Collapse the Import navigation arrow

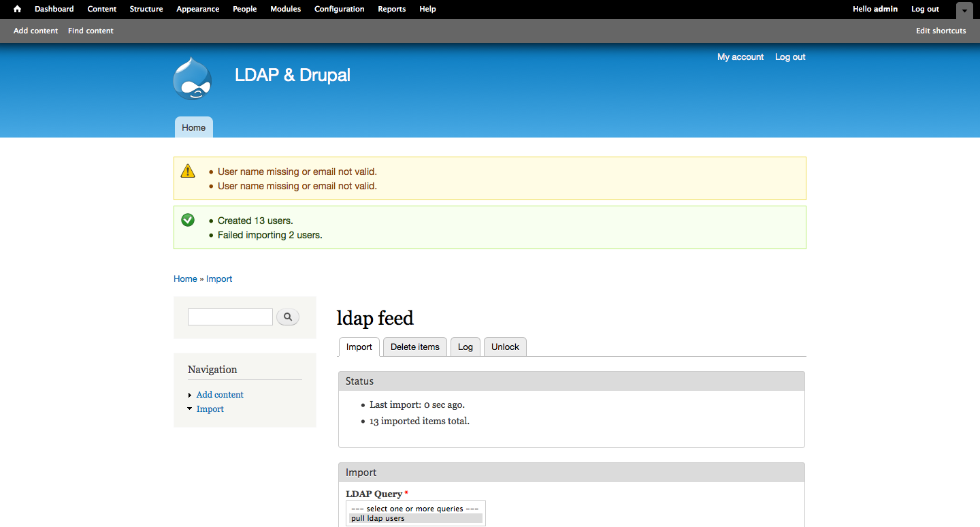pyautogui.click(x=190, y=409)
